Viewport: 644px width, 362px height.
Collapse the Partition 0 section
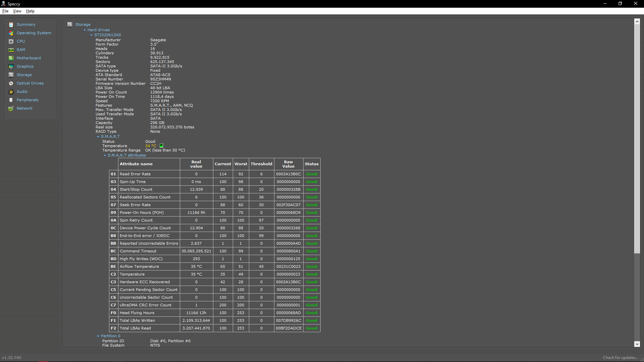point(98,336)
